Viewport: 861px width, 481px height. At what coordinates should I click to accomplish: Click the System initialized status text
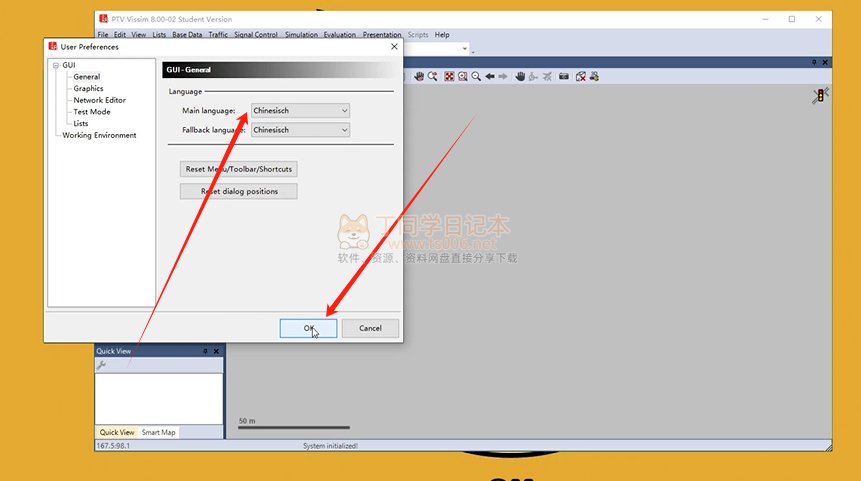(331, 446)
